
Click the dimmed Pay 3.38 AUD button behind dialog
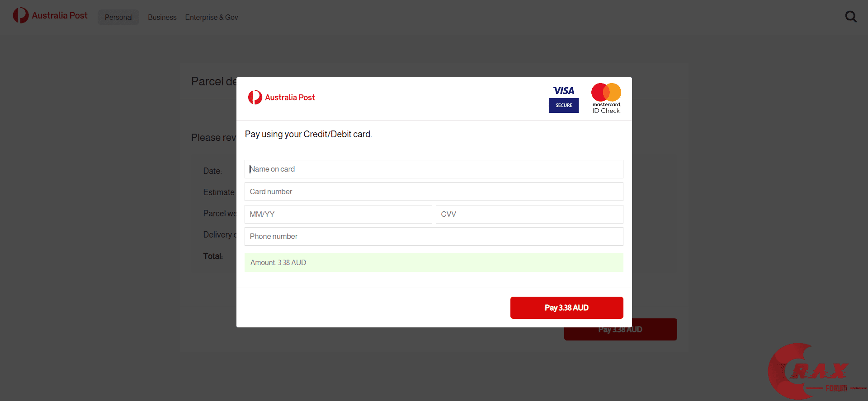(620, 330)
